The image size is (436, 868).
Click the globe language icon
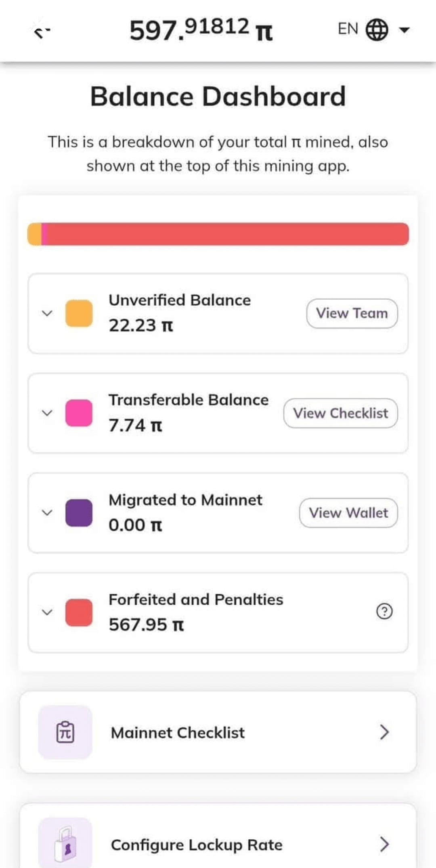click(x=377, y=29)
